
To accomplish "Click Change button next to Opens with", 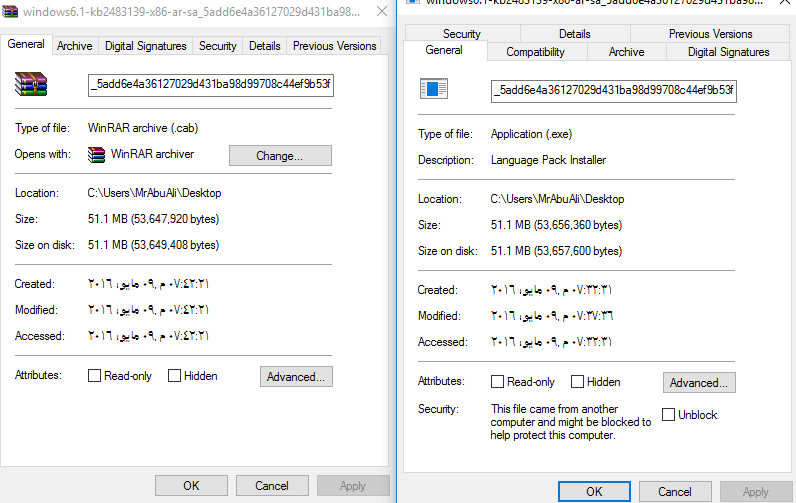I will click(x=280, y=156).
